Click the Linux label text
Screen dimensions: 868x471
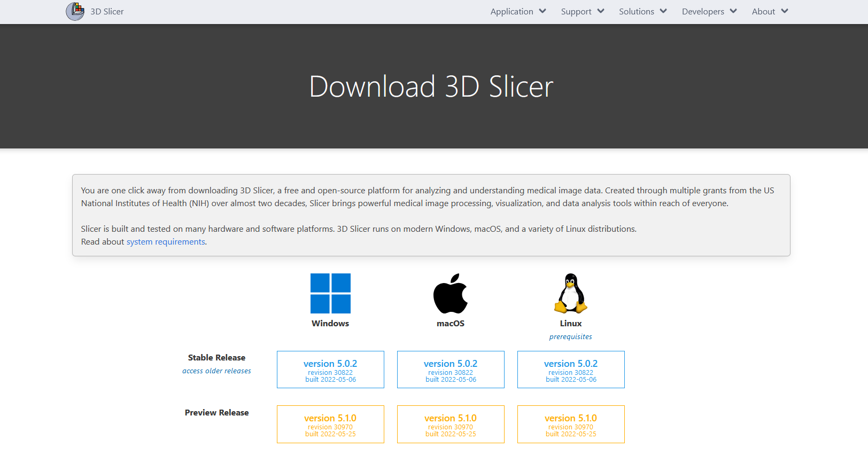(571, 324)
